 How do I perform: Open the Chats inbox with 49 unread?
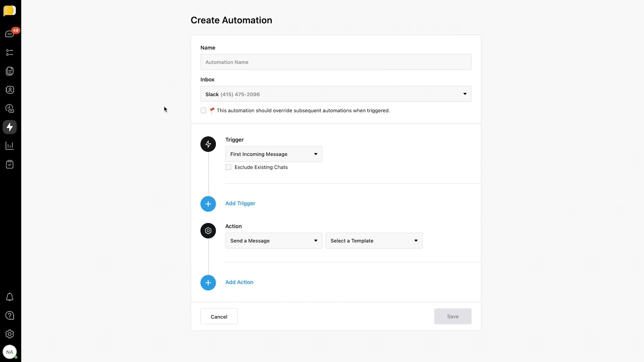(10, 34)
